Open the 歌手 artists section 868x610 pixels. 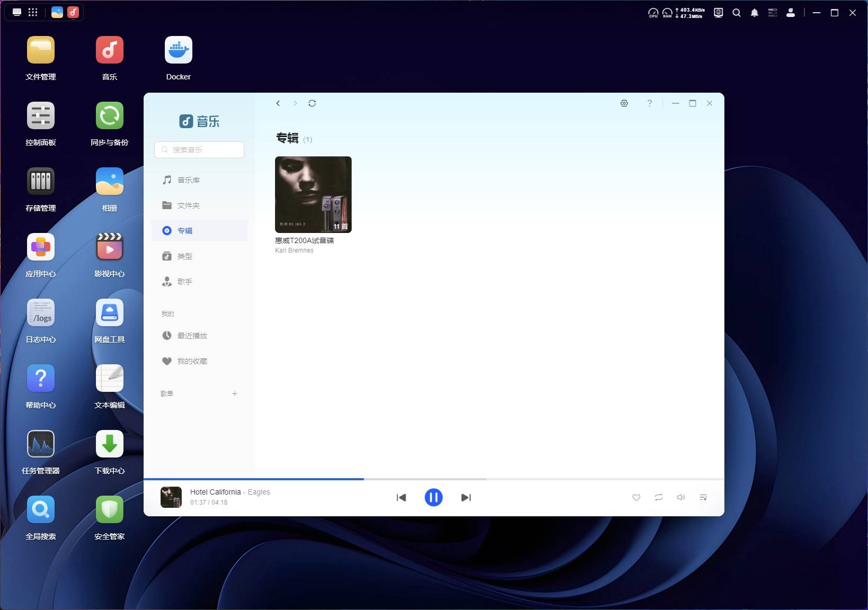click(x=185, y=282)
